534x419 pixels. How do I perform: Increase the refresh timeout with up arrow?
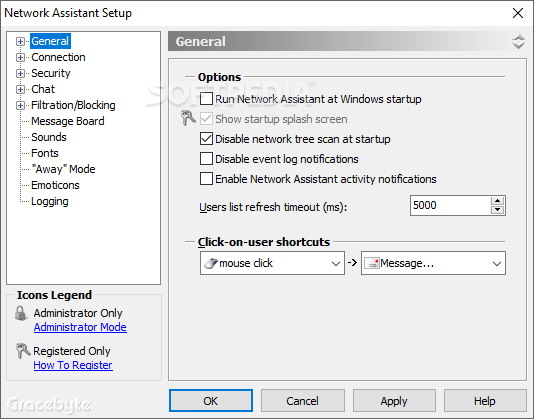(x=498, y=201)
